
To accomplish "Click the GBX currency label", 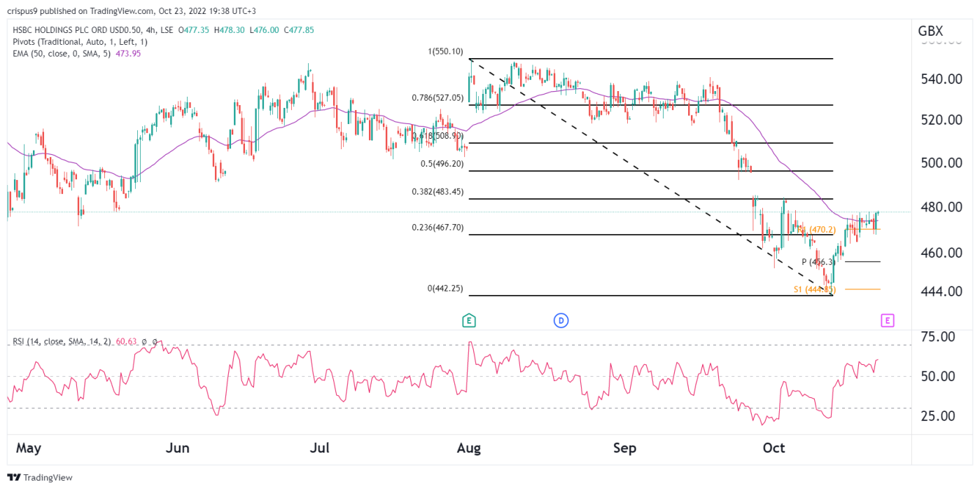I will [x=930, y=31].
